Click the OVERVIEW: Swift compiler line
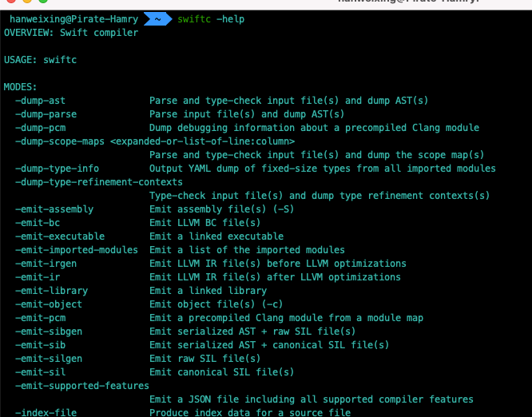This screenshot has width=532, height=417. pyautogui.click(x=71, y=33)
